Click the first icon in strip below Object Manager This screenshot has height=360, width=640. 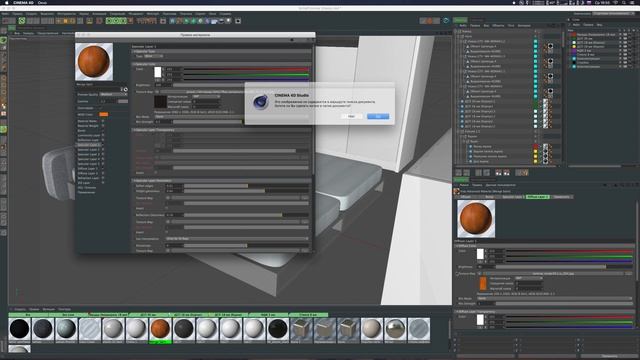click(x=458, y=173)
